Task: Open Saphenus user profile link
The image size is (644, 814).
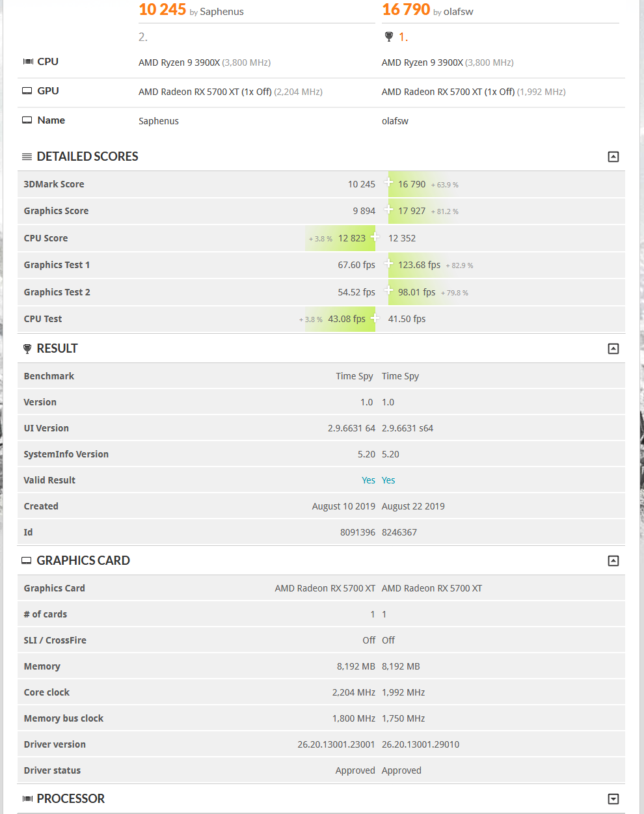Action: (x=221, y=12)
